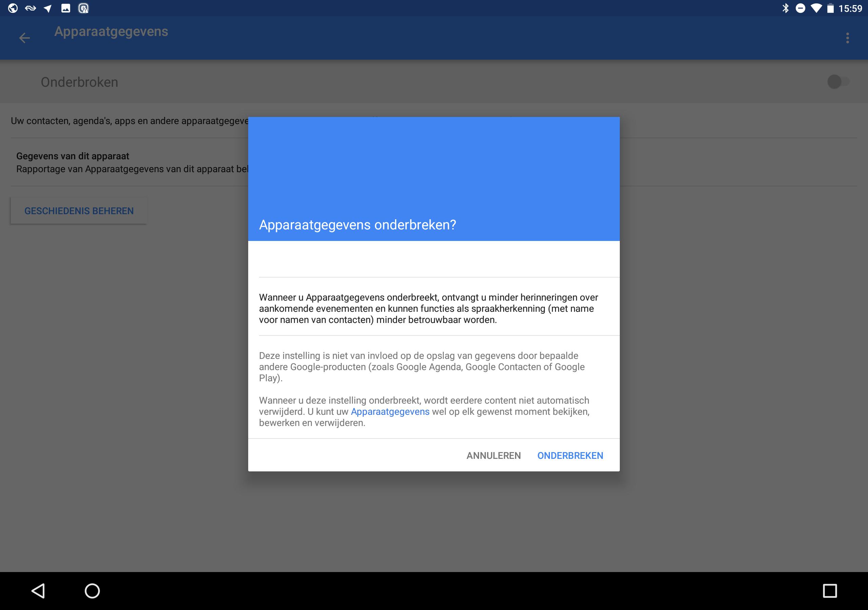This screenshot has height=610, width=868.
Task: Confirm with the ONDERBREKEN button
Action: coord(570,455)
